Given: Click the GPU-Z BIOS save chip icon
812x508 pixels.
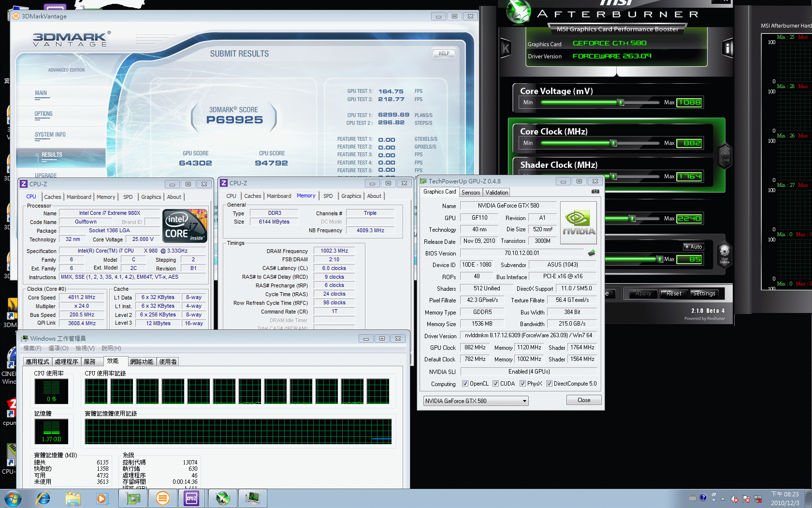Looking at the screenshot, I should click(591, 253).
